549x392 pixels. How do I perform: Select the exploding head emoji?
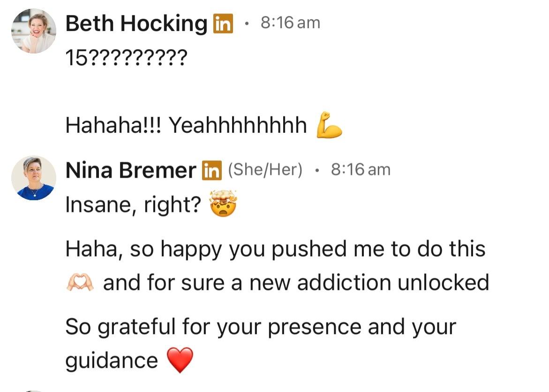coord(224,204)
